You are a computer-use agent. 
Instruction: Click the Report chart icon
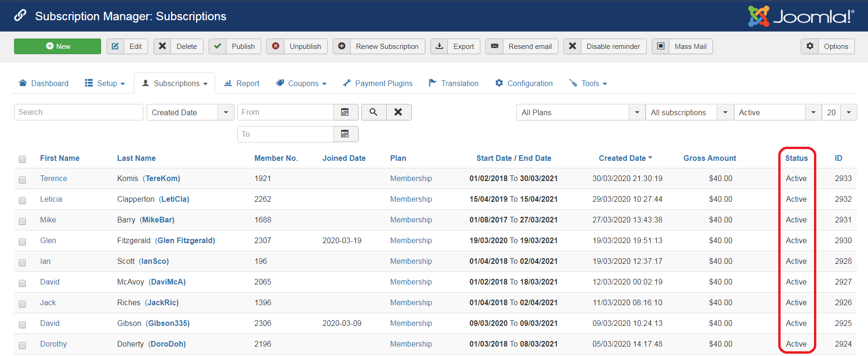228,83
